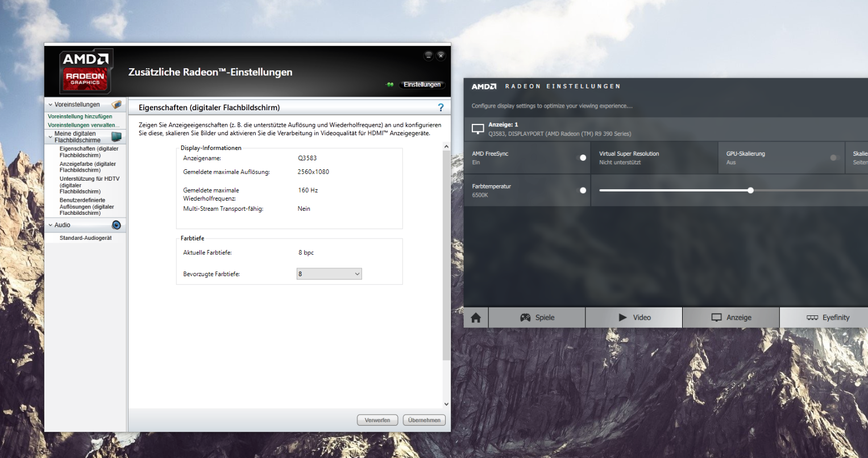Image resolution: width=868 pixels, height=458 pixels.
Task: Click the green status indicator beside Einstellungen
Action: tap(389, 84)
